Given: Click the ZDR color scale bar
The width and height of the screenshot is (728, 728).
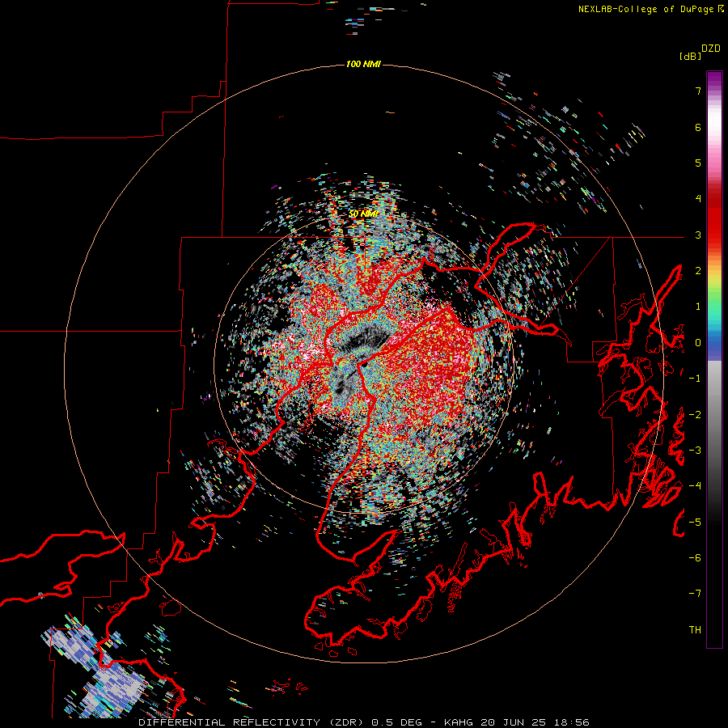Looking at the screenshot, I should click(x=714, y=359).
